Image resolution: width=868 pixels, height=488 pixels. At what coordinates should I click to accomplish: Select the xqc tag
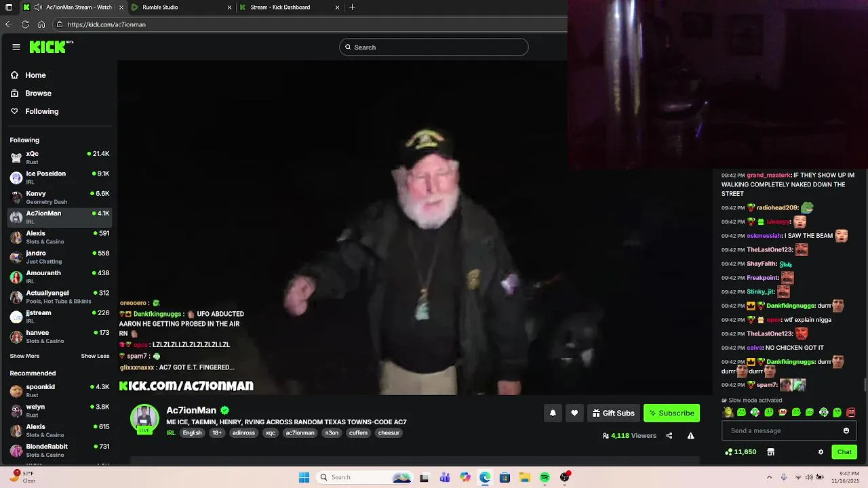[271, 432]
